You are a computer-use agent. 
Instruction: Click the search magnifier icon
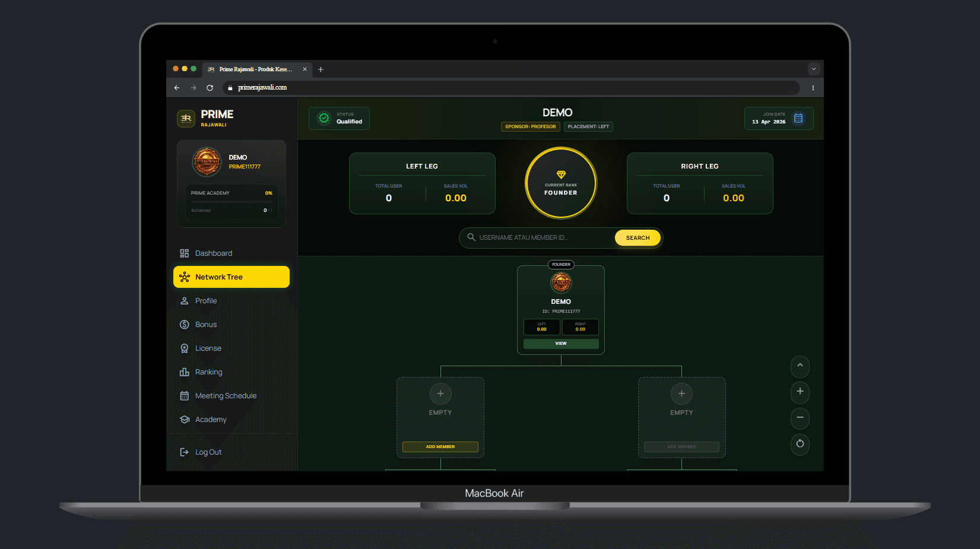pyautogui.click(x=471, y=237)
